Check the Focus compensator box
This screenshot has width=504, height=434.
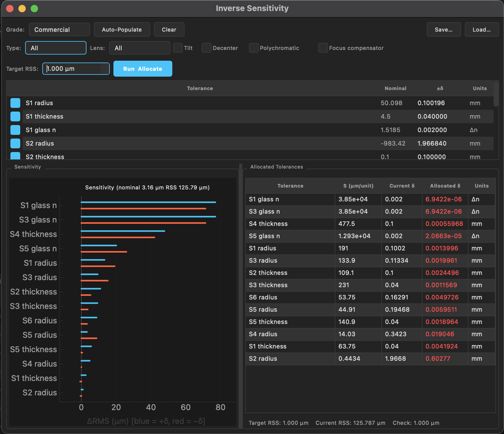coord(323,48)
